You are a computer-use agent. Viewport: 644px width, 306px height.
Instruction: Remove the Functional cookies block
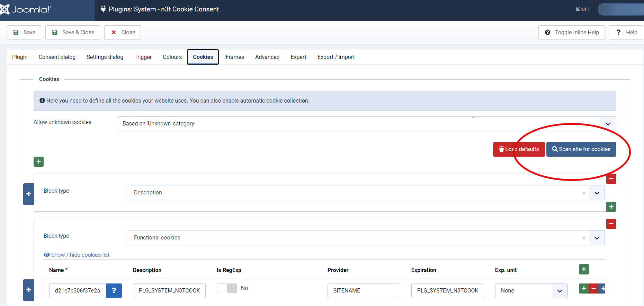611,224
